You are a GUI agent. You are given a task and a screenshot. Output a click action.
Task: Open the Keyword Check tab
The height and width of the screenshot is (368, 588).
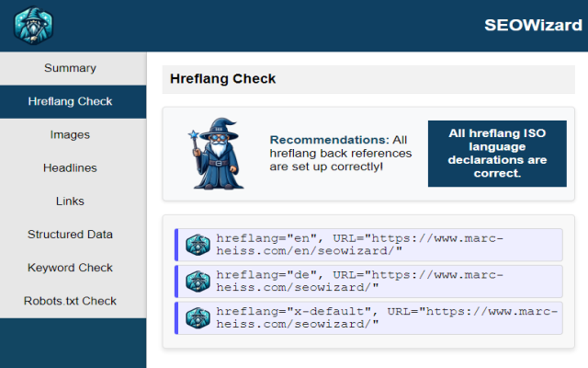70,268
